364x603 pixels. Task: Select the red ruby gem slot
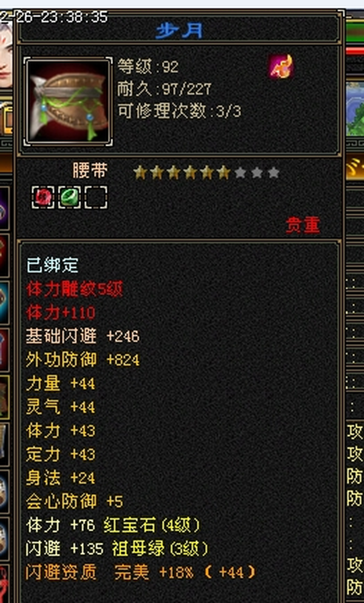point(42,198)
